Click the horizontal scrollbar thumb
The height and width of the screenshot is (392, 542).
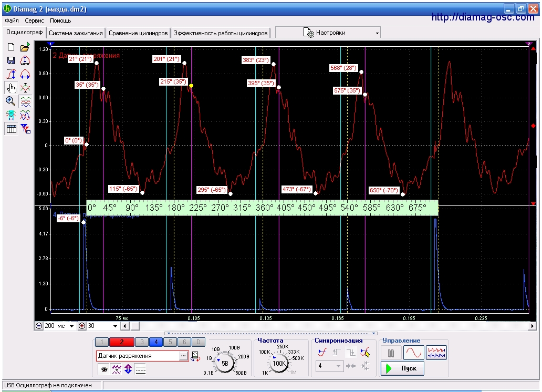tap(135, 326)
